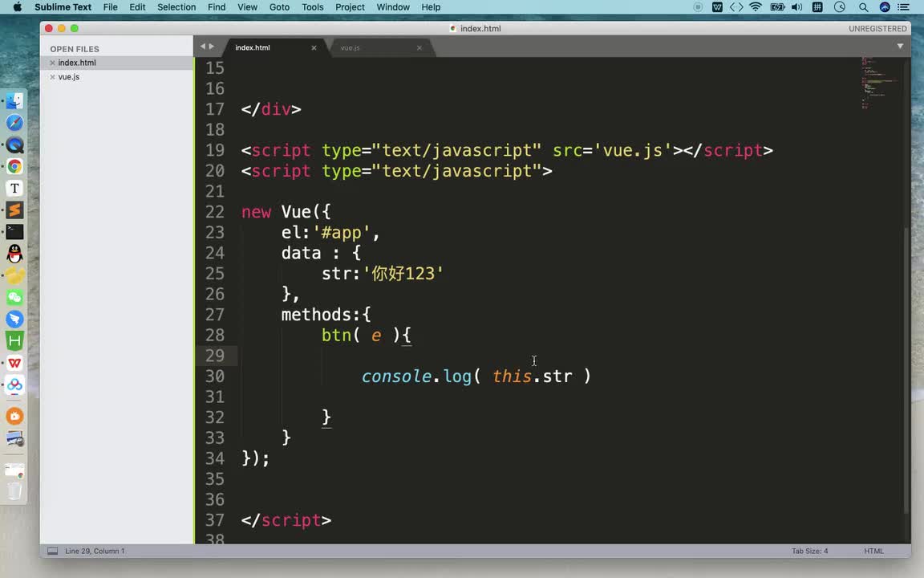Open the Tools menu
Screen dimensions: 924x578
pos(312,7)
